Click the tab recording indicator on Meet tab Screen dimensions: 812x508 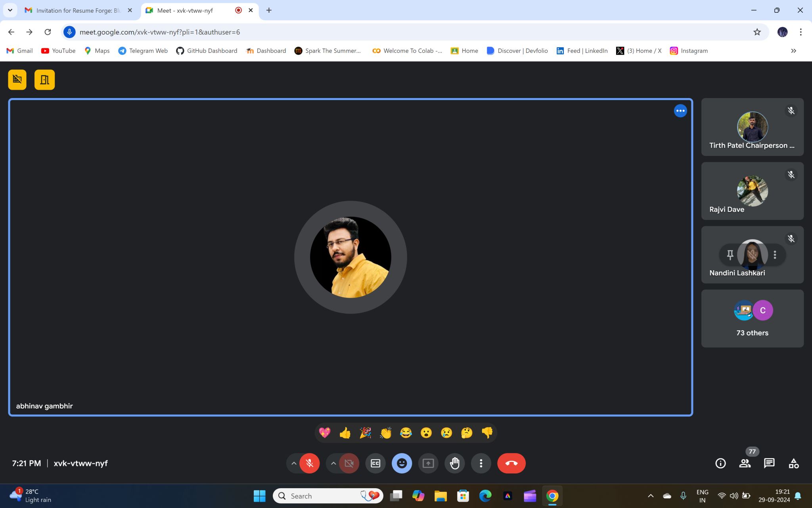tap(238, 10)
